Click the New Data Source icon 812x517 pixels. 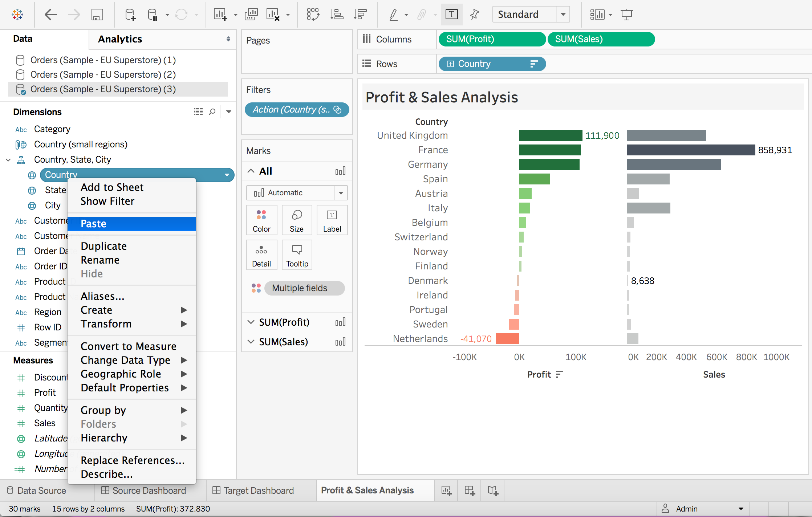130,15
